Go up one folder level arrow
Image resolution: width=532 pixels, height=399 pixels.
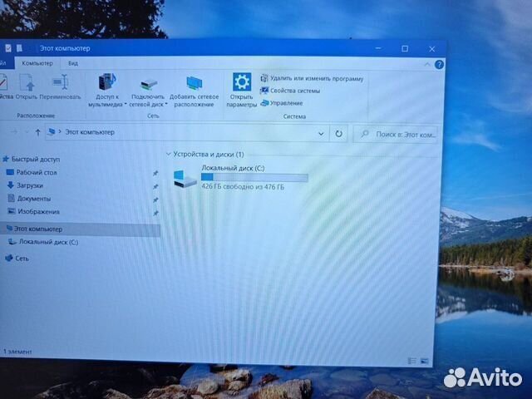(x=37, y=133)
